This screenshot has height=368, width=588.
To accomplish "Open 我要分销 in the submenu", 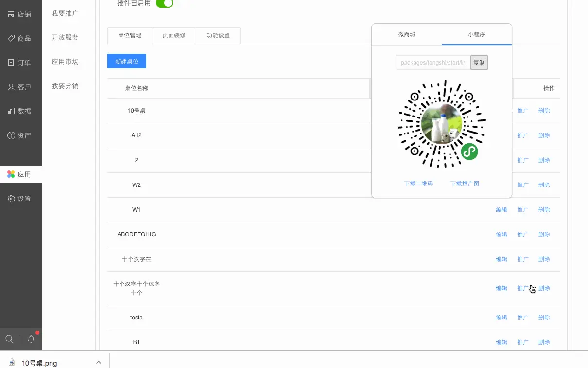I will [x=65, y=86].
